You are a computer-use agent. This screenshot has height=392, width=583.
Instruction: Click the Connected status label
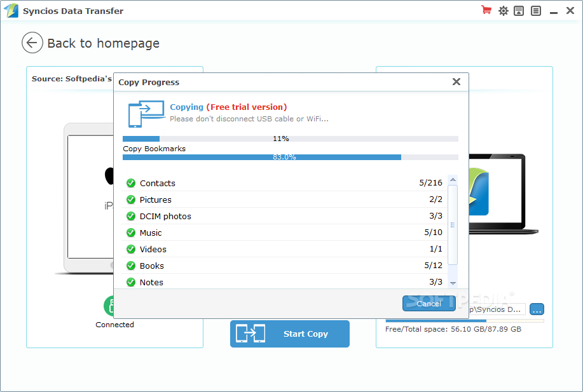pos(114,325)
